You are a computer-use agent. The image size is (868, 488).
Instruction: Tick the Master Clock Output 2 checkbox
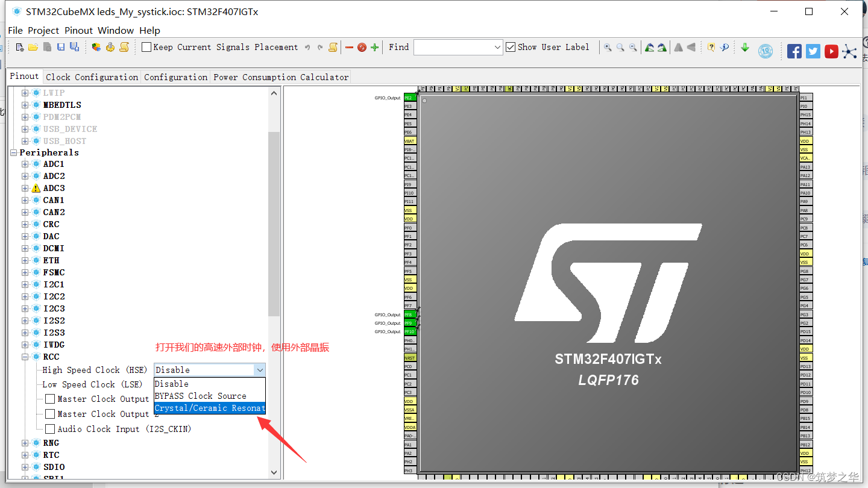(50, 414)
